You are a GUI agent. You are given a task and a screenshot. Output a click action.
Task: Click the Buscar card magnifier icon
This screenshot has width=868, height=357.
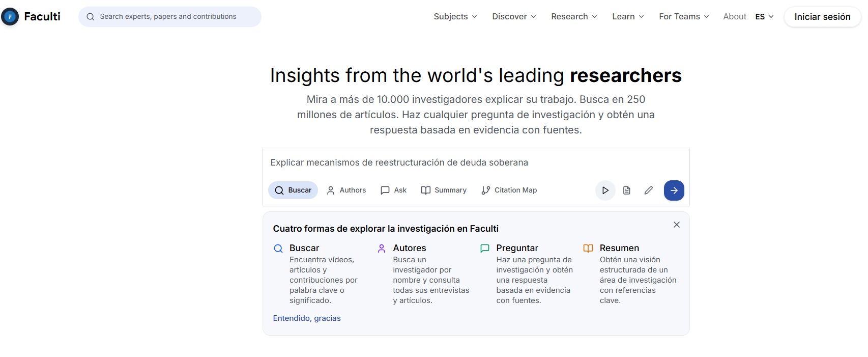278,249
